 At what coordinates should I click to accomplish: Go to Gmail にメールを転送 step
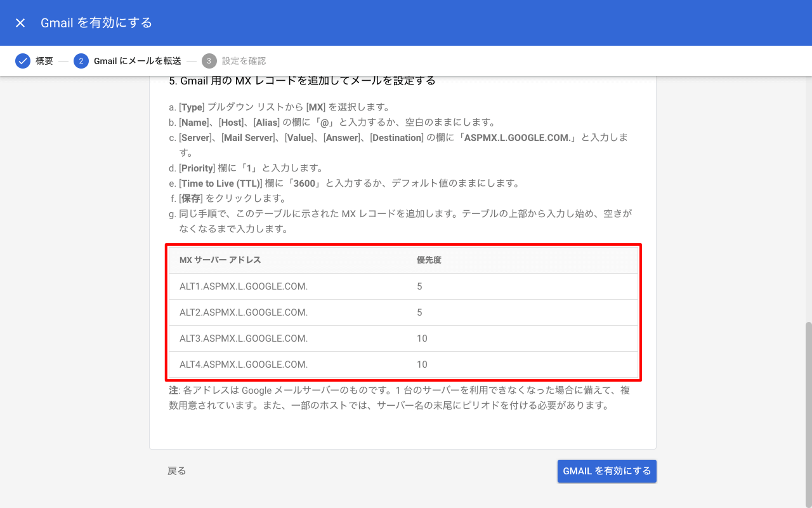[x=138, y=61]
